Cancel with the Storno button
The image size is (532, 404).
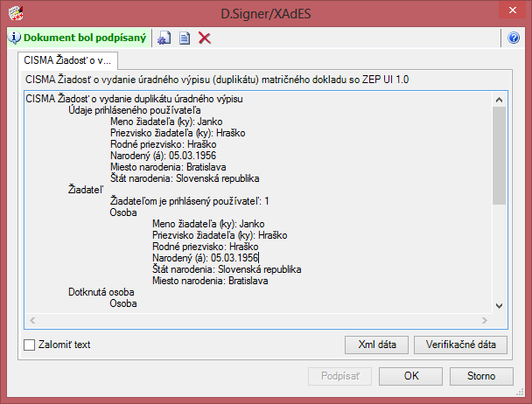(481, 376)
